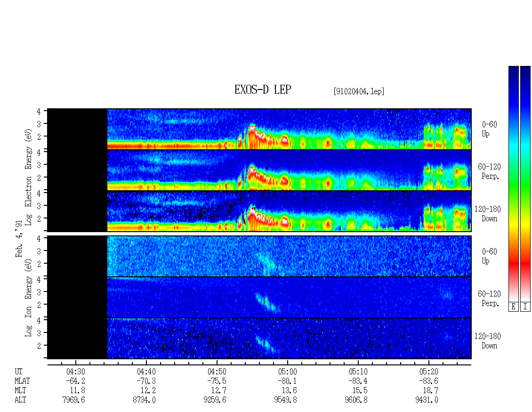The image size is (532, 412).
Task: Click the ion 0-60 Up panel label
Action: 489,256
